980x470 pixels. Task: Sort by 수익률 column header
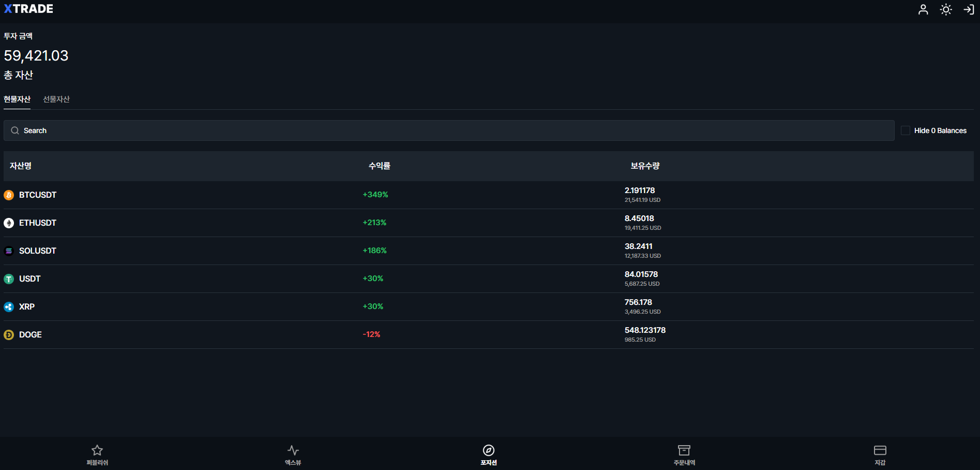click(380, 166)
